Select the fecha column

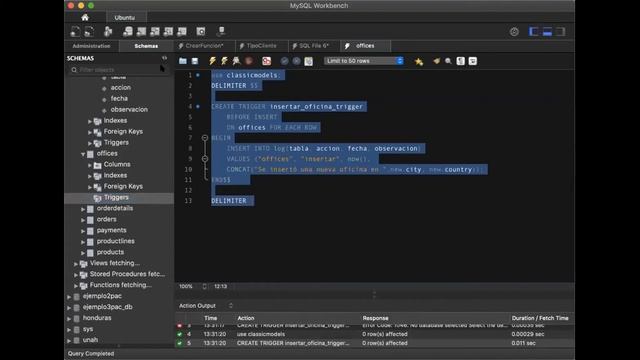point(119,98)
